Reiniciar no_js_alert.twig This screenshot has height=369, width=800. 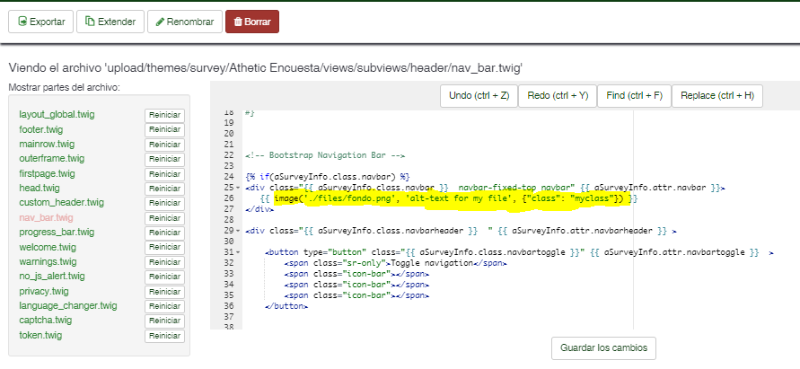[164, 277]
